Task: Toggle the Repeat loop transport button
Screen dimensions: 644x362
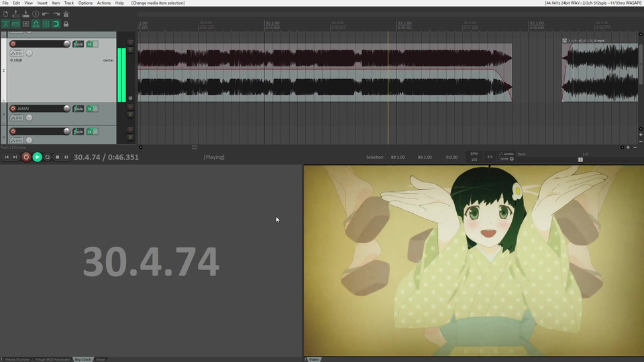Action: [x=47, y=157]
